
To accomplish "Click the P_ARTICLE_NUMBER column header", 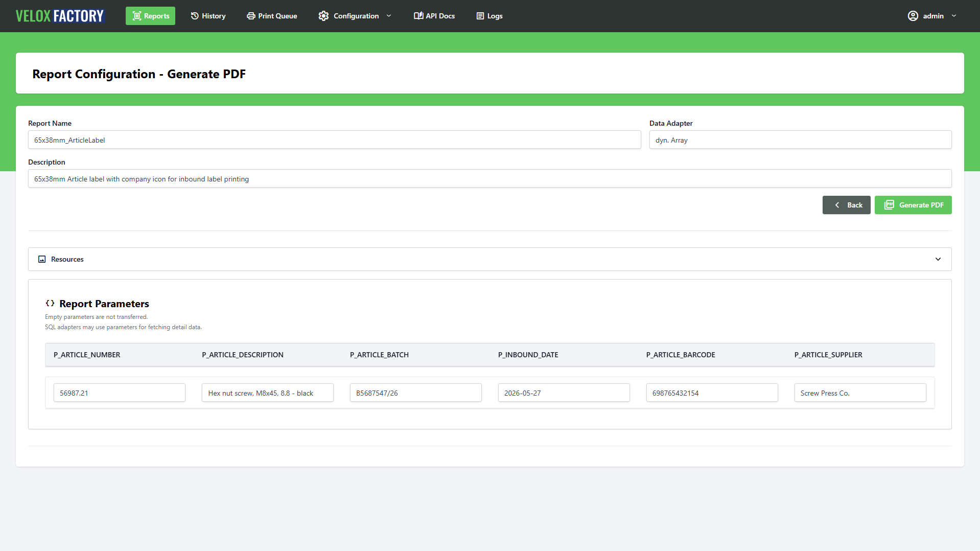I will [x=87, y=355].
